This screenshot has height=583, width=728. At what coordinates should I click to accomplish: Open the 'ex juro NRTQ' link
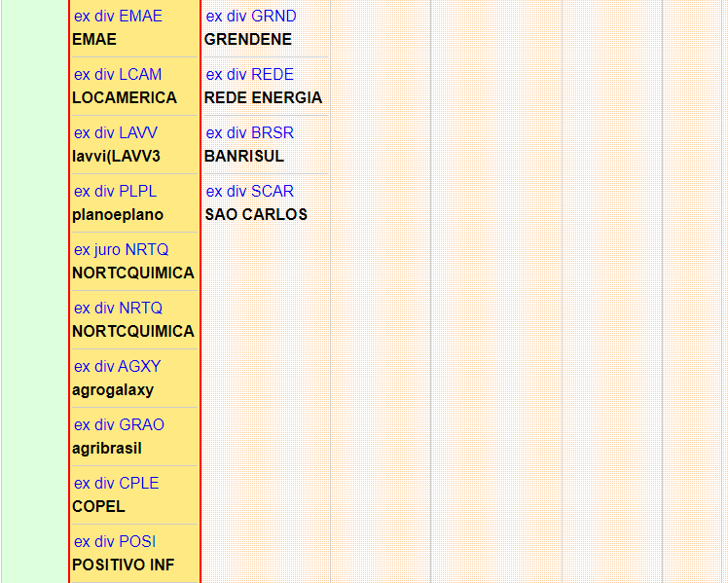click(x=122, y=250)
